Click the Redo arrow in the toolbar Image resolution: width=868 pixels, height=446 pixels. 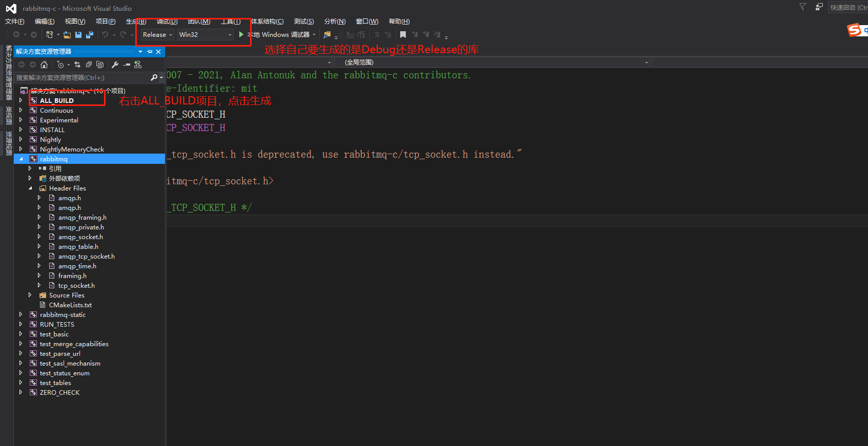click(x=123, y=34)
